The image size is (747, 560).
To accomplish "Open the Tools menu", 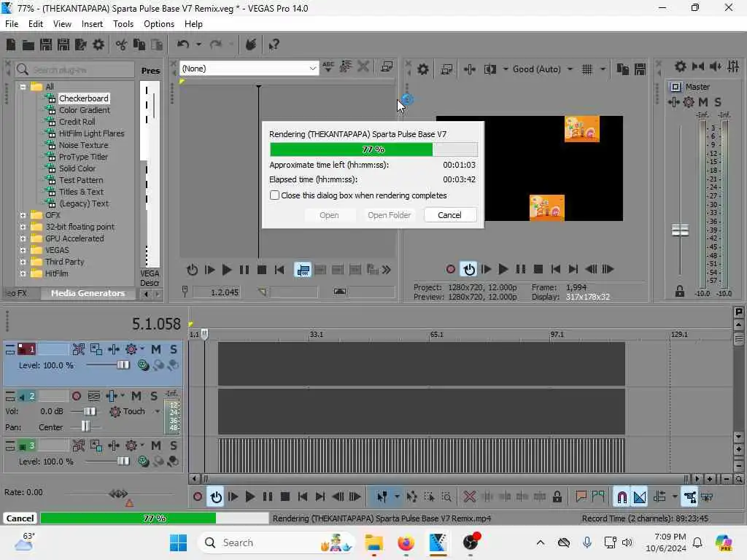I will click(x=123, y=24).
